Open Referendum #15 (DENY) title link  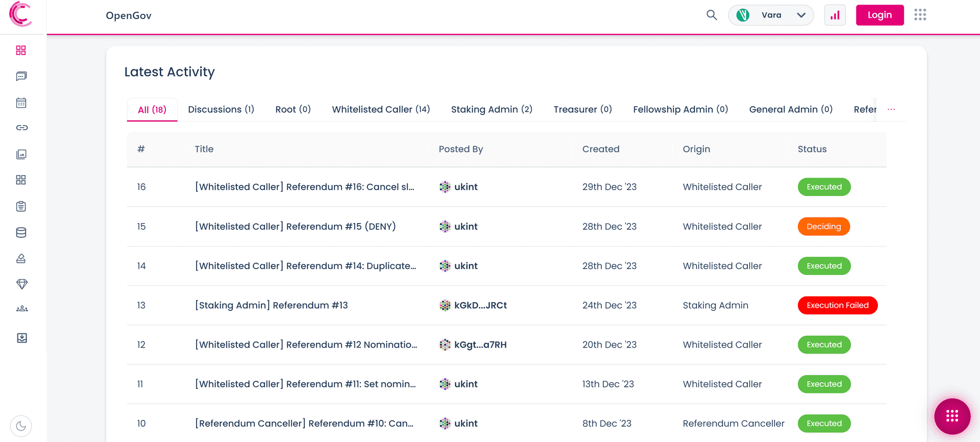295,227
